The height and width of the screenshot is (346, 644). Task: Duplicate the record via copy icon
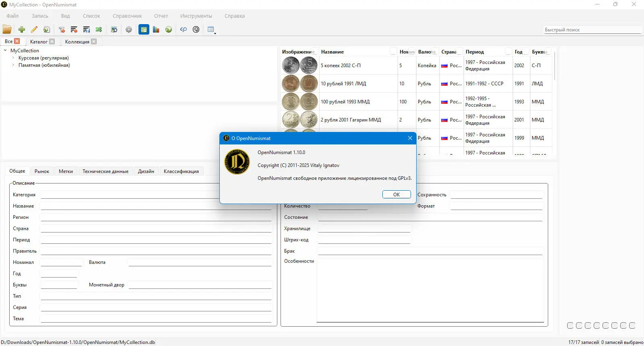47,29
